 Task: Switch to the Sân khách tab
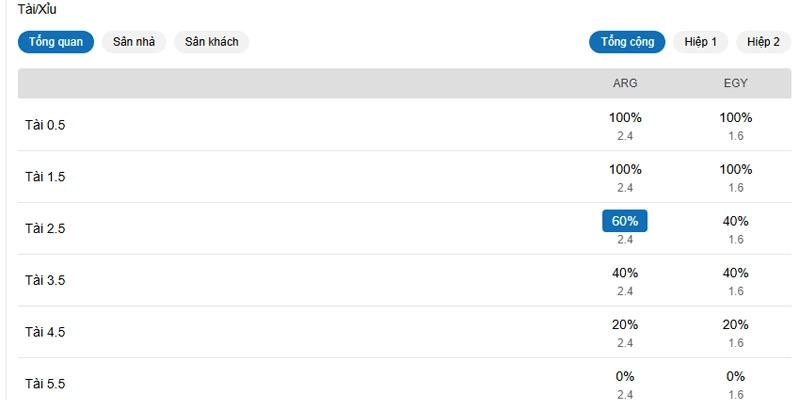212,42
